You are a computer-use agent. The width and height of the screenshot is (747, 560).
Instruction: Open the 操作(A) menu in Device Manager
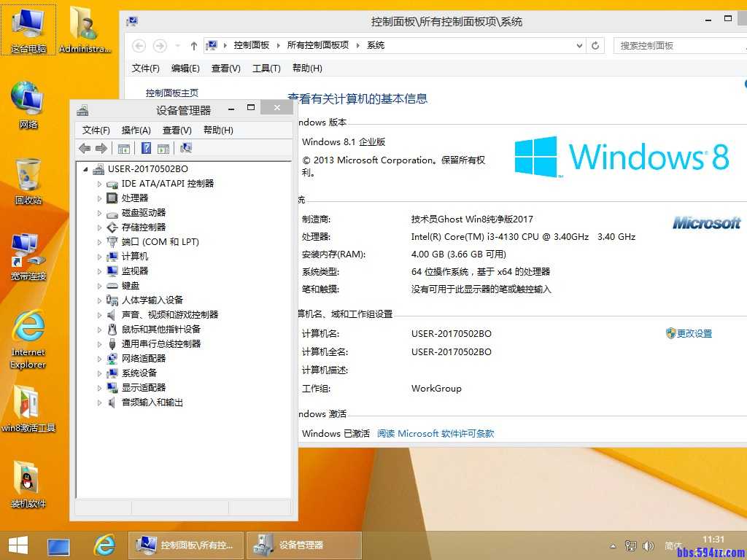134,130
